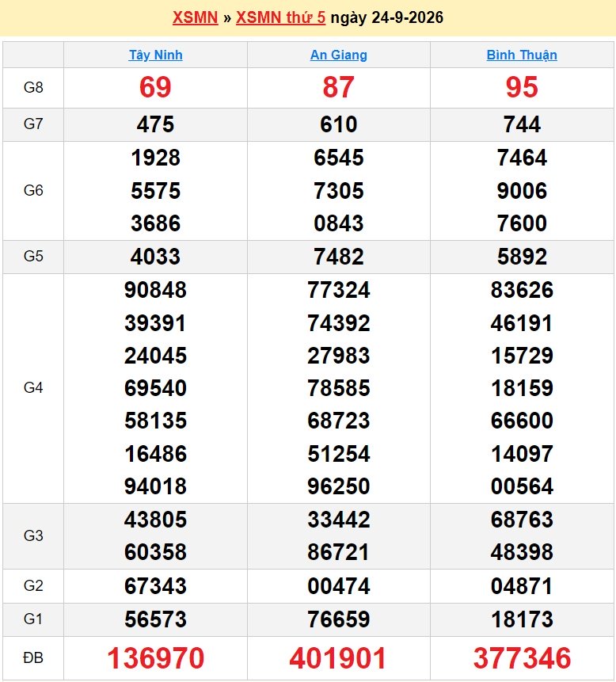The width and height of the screenshot is (616, 682).
Task: Click G4 value 83626
Action: click(522, 290)
